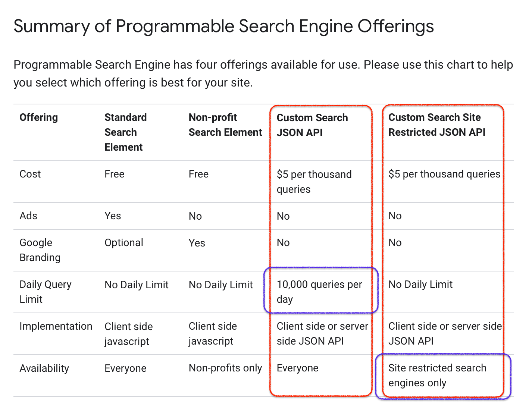Image resolution: width=532 pixels, height=402 pixels.
Task: Click "Custom Search Site Restricted JSON API" header
Action: 436,125
